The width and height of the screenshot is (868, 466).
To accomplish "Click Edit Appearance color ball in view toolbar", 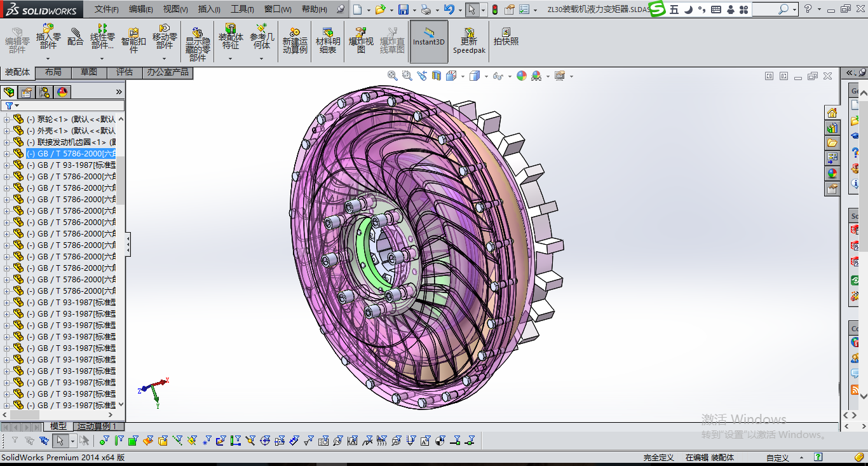I will click(x=522, y=76).
